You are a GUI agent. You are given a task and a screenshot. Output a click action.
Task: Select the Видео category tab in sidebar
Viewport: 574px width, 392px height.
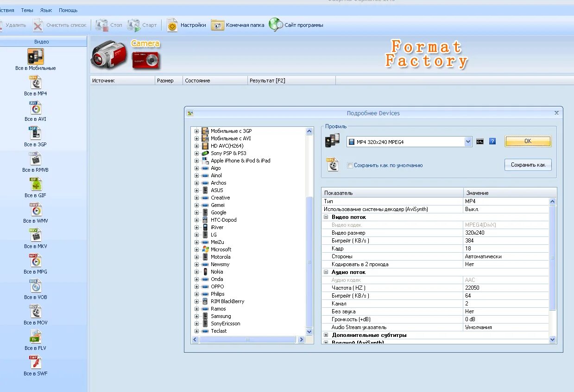43,42
